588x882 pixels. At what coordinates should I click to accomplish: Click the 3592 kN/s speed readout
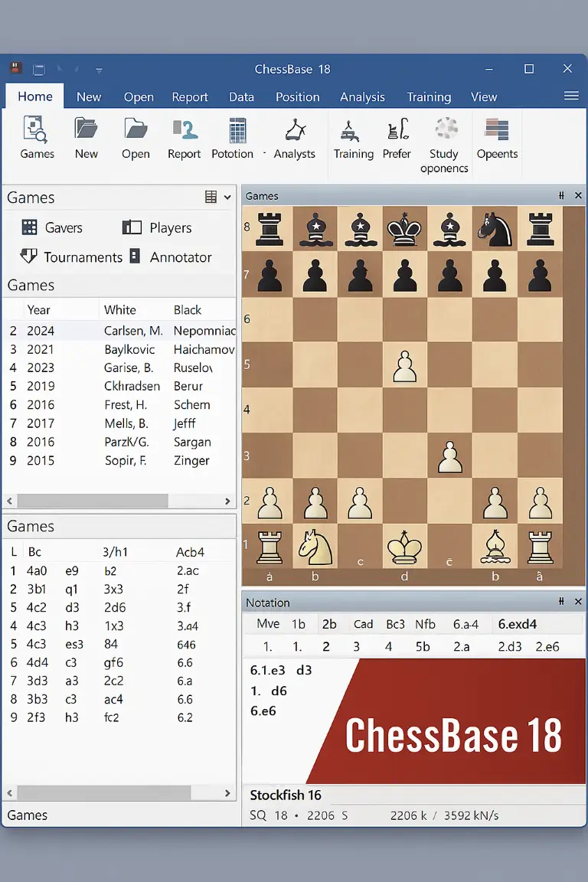tap(471, 815)
